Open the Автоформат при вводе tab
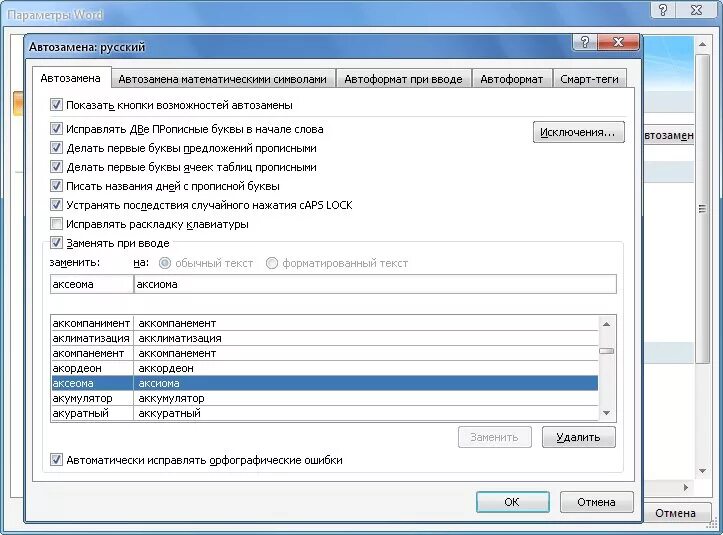 pos(403,79)
